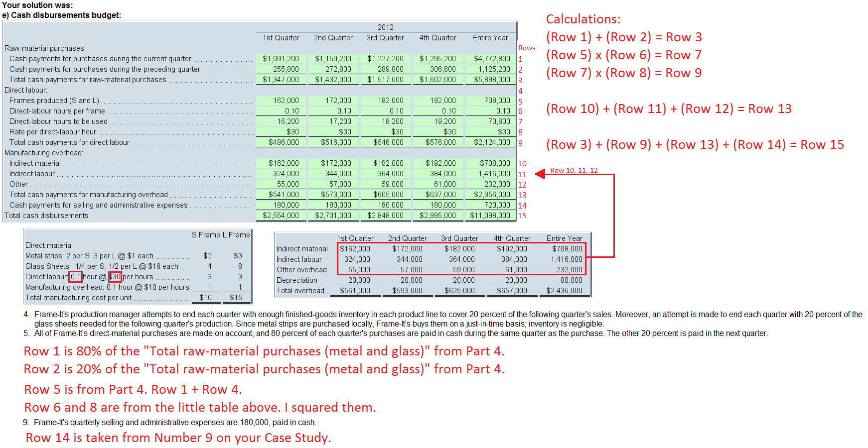Click the red-boxed 0.1 direct labour hours value
The width and height of the screenshot is (868, 448).
[76, 277]
